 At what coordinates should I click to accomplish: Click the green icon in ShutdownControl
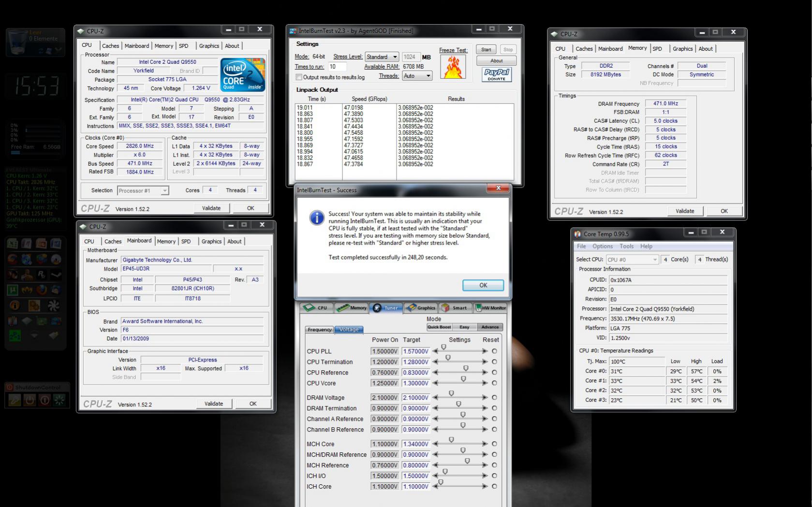[x=59, y=400]
